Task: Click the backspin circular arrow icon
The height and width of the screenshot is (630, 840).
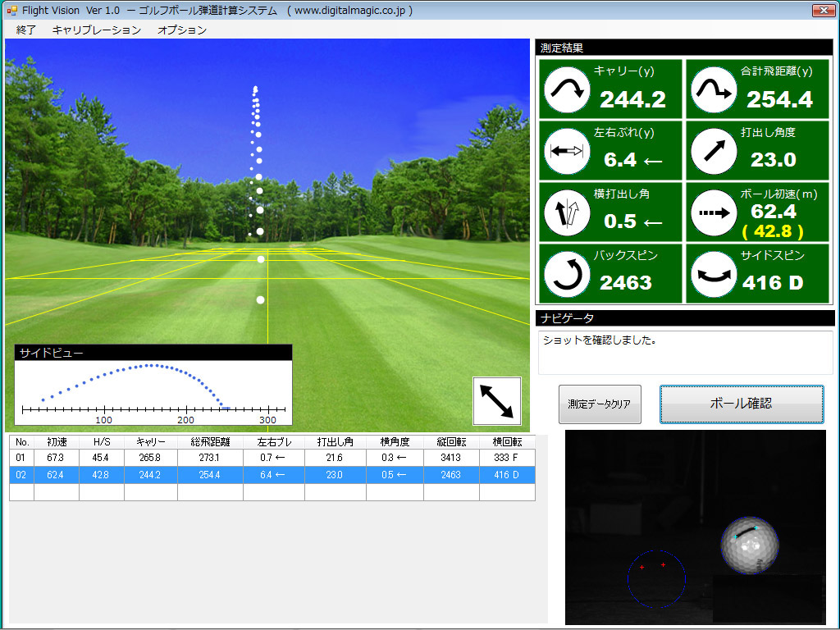Action: tap(567, 274)
